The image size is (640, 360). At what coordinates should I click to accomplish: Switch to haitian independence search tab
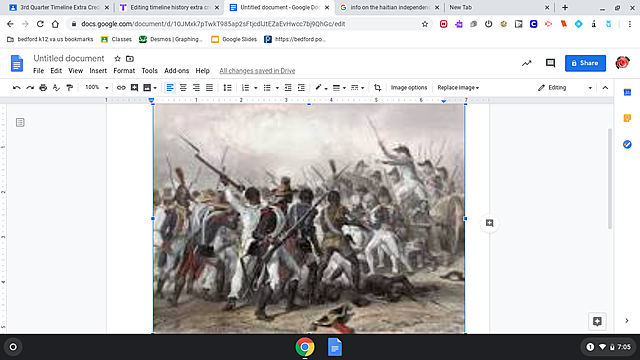[389, 7]
